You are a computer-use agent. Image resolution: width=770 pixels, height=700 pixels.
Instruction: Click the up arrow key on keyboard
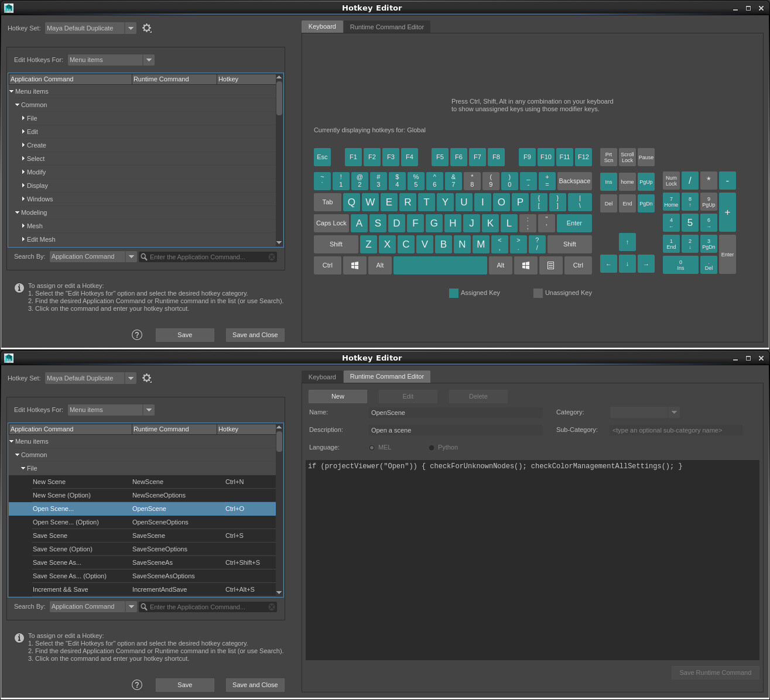coord(627,242)
